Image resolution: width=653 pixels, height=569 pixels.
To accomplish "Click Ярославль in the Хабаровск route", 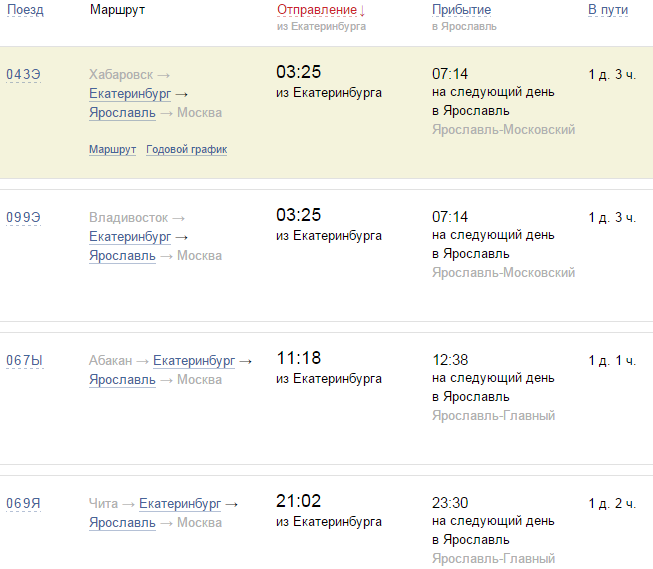I will pos(122,113).
